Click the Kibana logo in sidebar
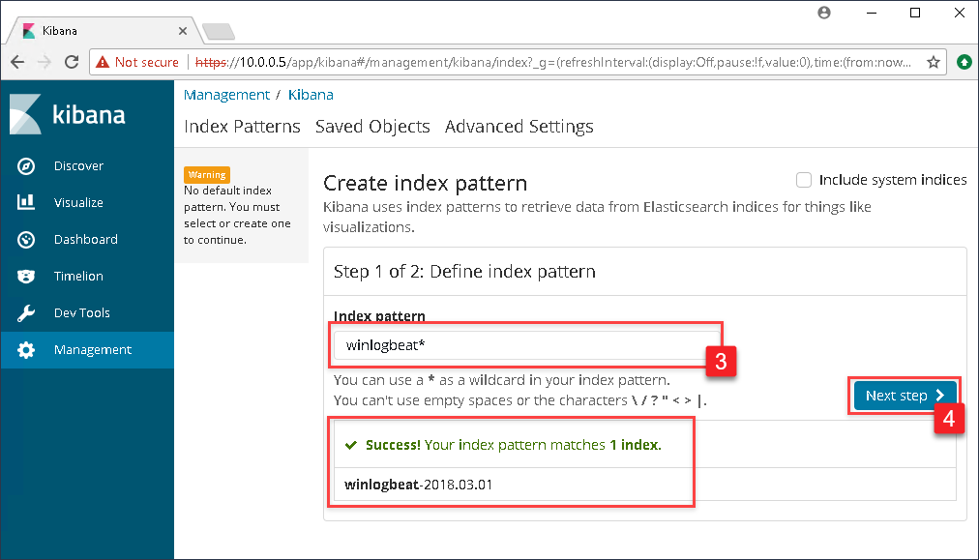Image resolution: width=979 pixels, height=560 pixels. tap(68, 114)
